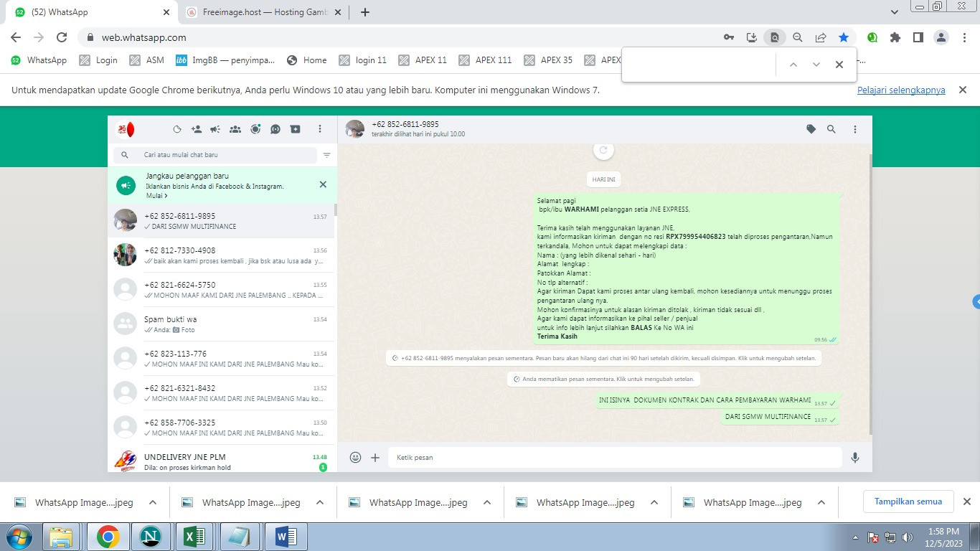Click the attach plus icon in message bar

coord(375,457)
